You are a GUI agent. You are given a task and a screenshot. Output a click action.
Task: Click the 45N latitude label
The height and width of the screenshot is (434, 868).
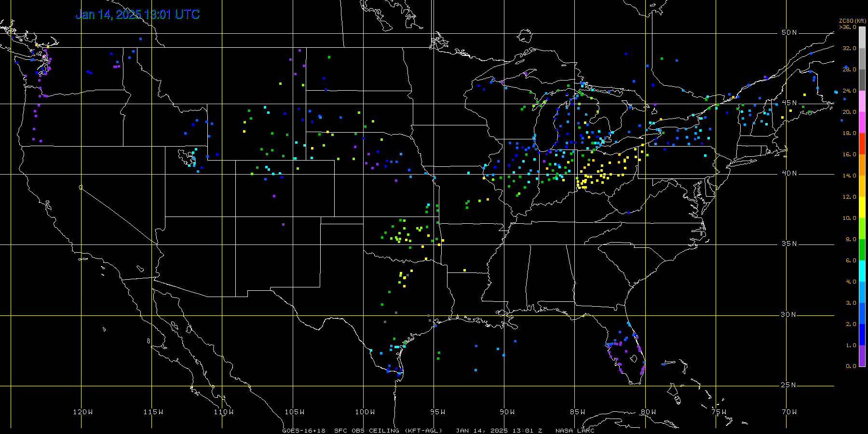789,103
